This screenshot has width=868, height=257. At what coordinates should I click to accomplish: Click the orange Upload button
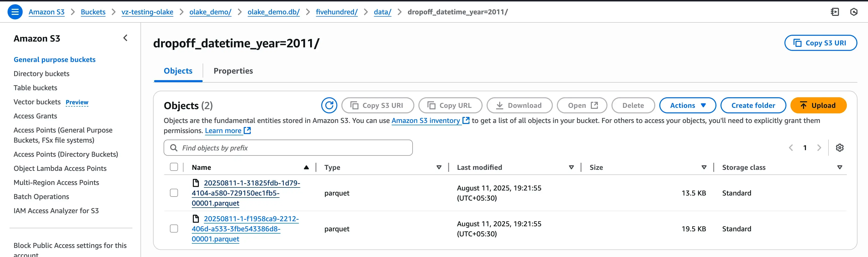pos(818,106)
